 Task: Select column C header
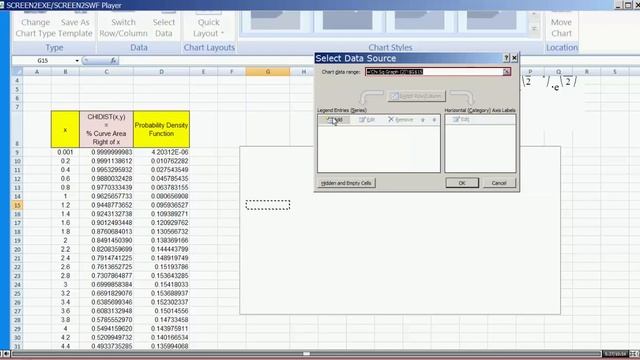tap(107, 72)
